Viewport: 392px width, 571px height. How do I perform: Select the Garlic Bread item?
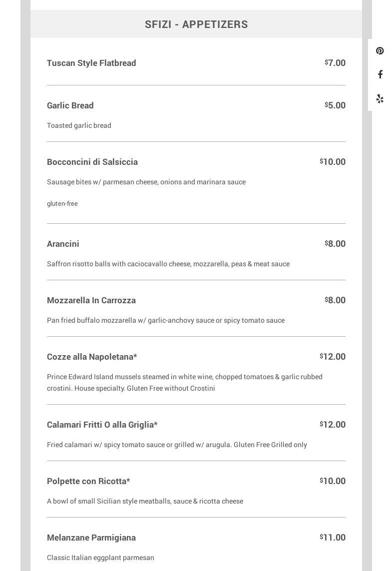[70, 105]
